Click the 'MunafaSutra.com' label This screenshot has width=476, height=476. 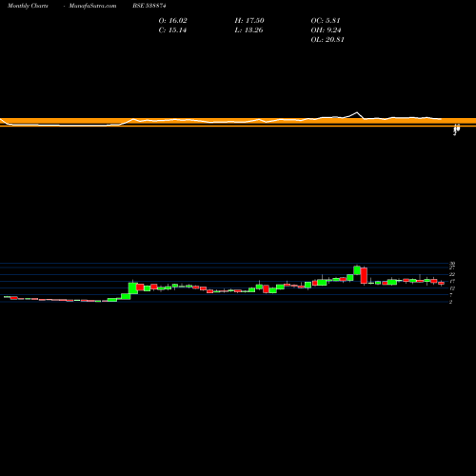coord(92,6)
